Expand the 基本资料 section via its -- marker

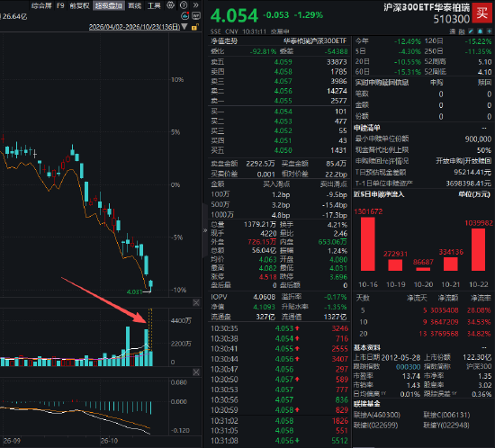click(x=484, y=347)
